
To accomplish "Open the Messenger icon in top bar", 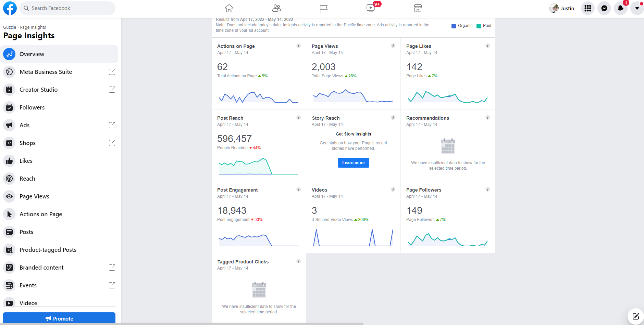I will pyautogui.click(x=604, y=9).
